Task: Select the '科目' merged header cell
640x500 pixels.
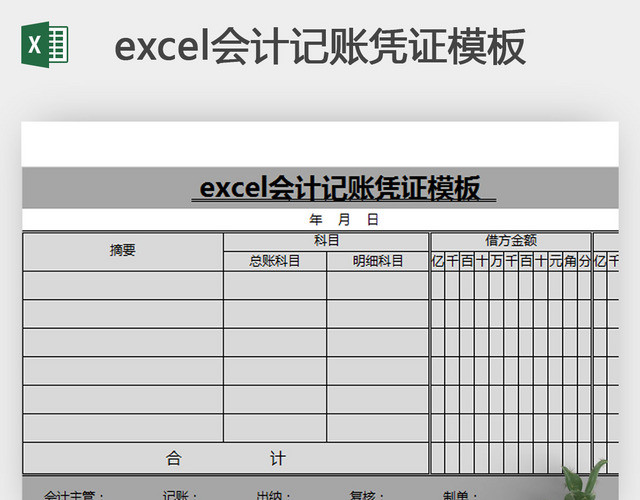Action: coord(326,242)
